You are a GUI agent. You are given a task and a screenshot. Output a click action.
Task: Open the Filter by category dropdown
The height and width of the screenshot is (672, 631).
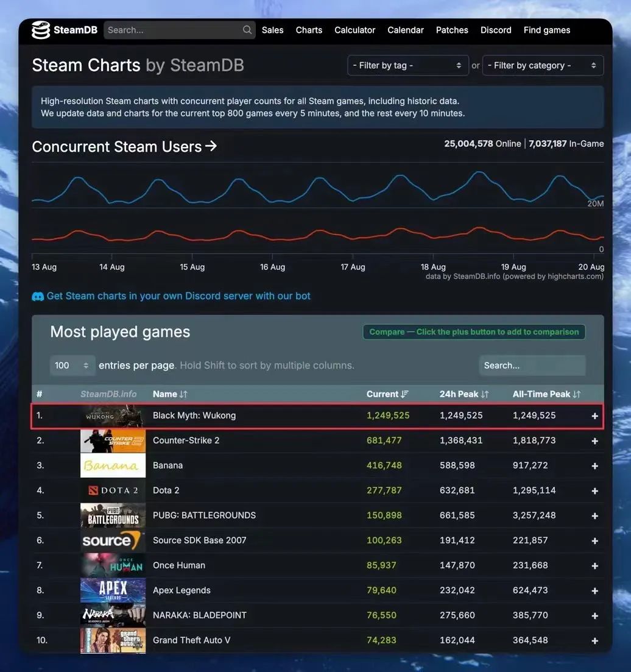[543, 66]
